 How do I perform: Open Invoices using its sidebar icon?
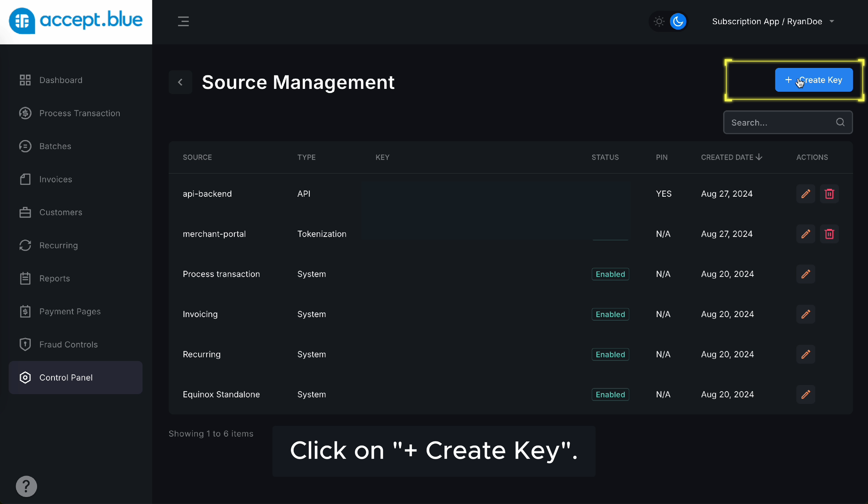(25, 179)
